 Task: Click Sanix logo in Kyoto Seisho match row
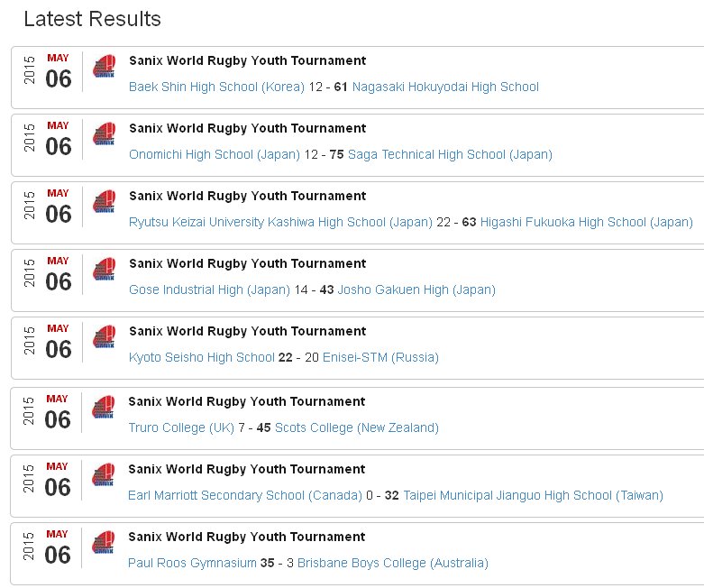pos(105,337)
